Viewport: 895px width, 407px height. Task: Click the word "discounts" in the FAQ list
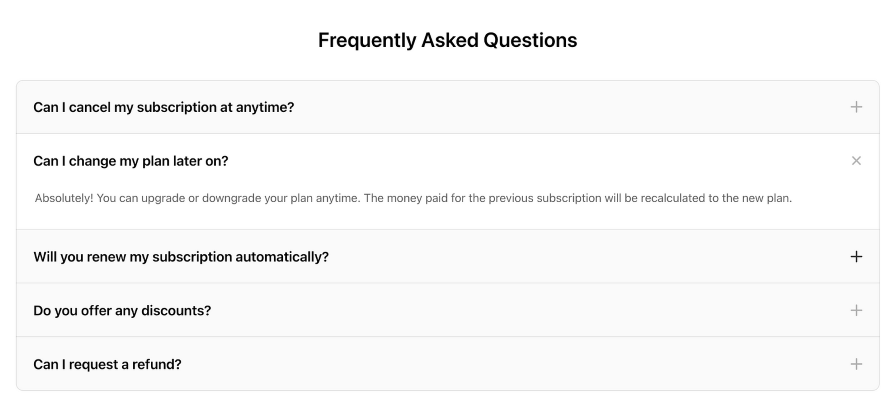pos(177,310)
